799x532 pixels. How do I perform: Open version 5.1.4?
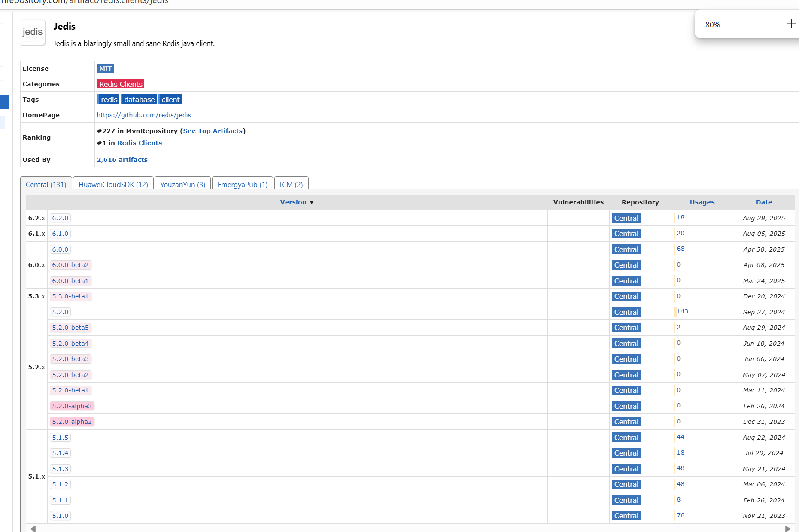[60, 453]
